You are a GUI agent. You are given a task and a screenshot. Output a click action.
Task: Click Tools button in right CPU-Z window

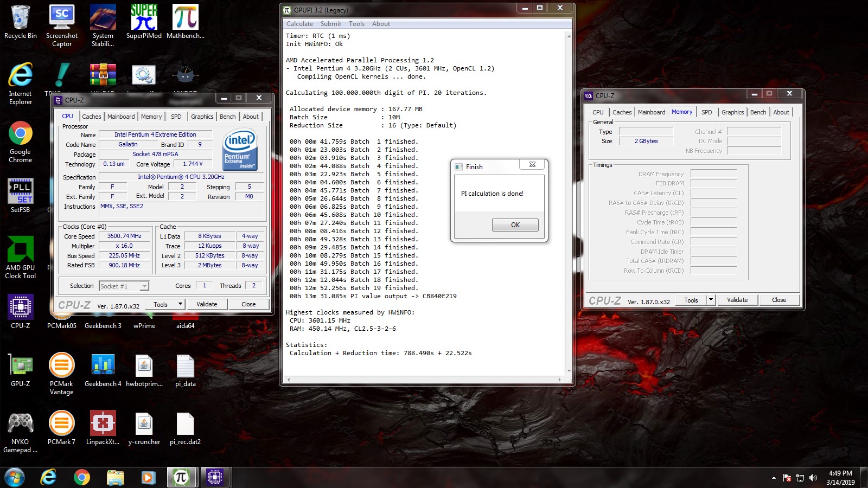point(692,300)
